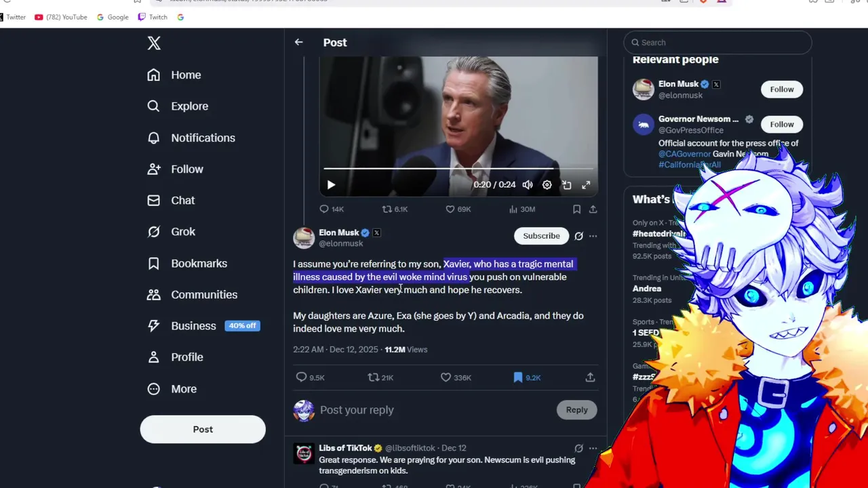
Task: Open Notifications
Action: (191, 138)
